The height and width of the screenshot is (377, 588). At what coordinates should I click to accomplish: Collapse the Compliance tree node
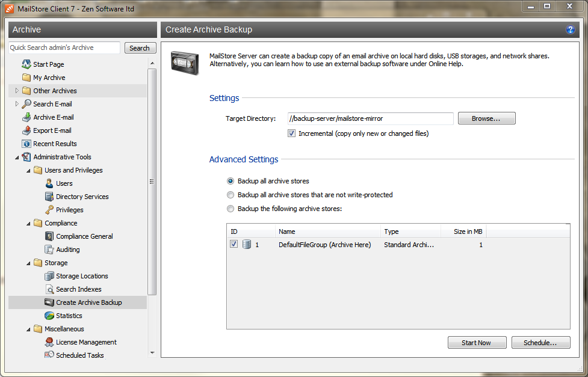(x=28, y=223)
